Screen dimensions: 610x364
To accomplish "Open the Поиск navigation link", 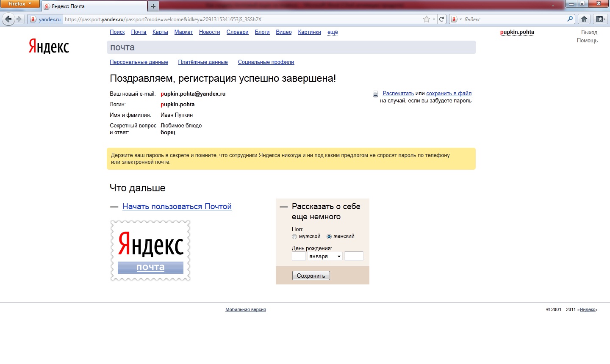I will [x=117, y=32].
